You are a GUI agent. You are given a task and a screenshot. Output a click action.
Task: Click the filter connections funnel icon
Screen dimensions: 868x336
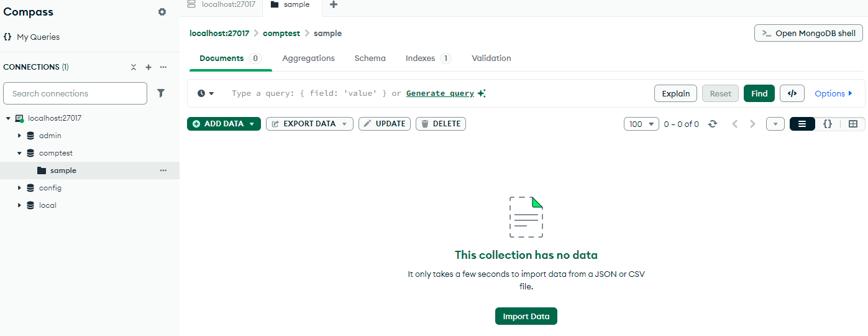point(161,93)
